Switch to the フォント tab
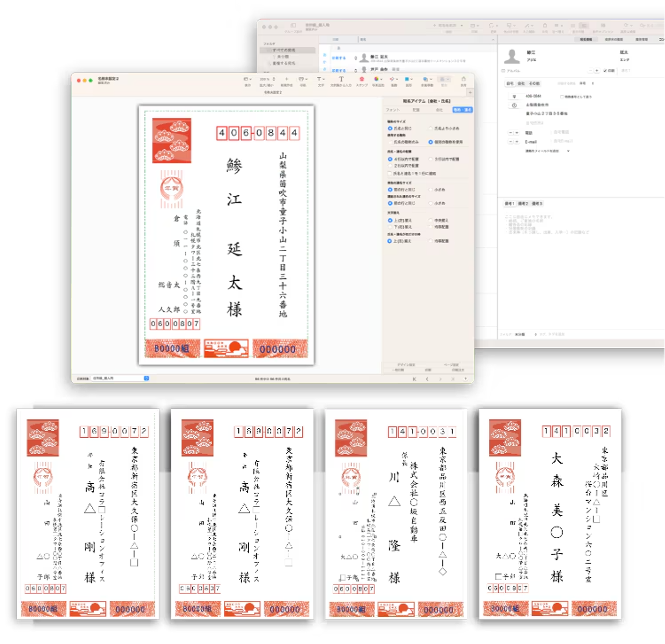The width and height of the screenshot is (665, 644). pyautogui.click(x=393, y=110)
